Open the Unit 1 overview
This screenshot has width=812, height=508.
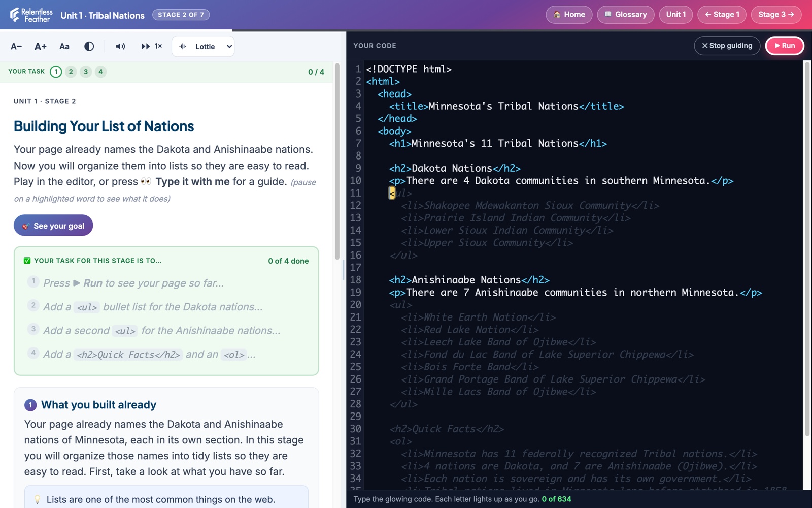pos(675,15)
